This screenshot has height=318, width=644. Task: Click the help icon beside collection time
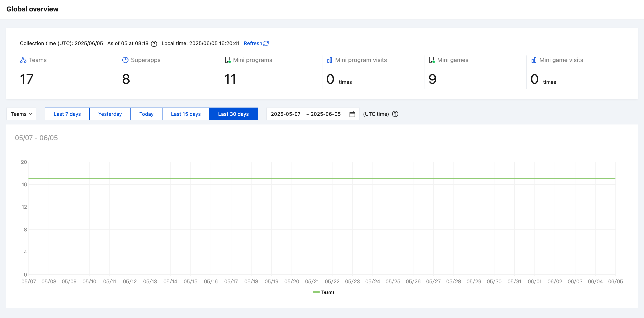(154, 44)
